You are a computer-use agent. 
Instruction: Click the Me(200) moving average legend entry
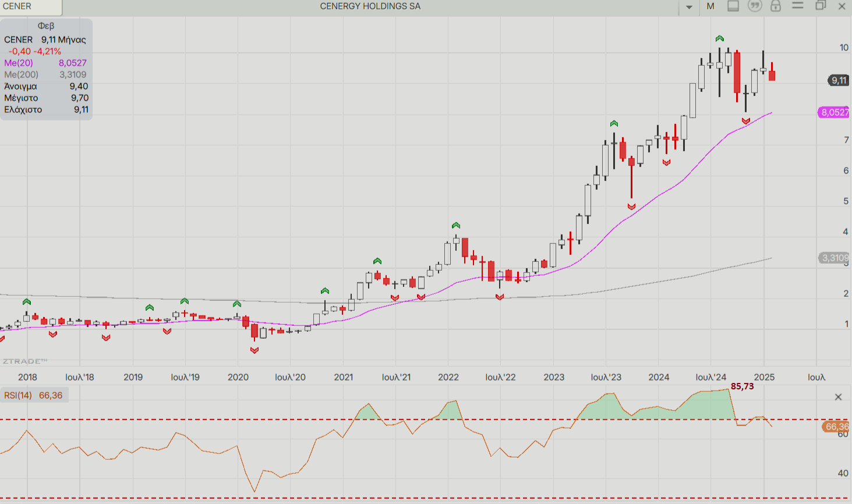tap(21, 74)
